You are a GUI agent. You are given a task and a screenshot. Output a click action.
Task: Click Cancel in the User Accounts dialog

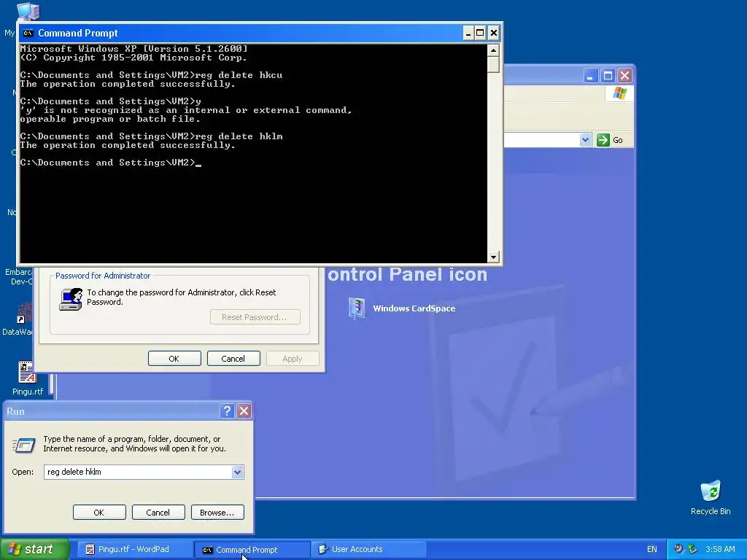point(233,359)
